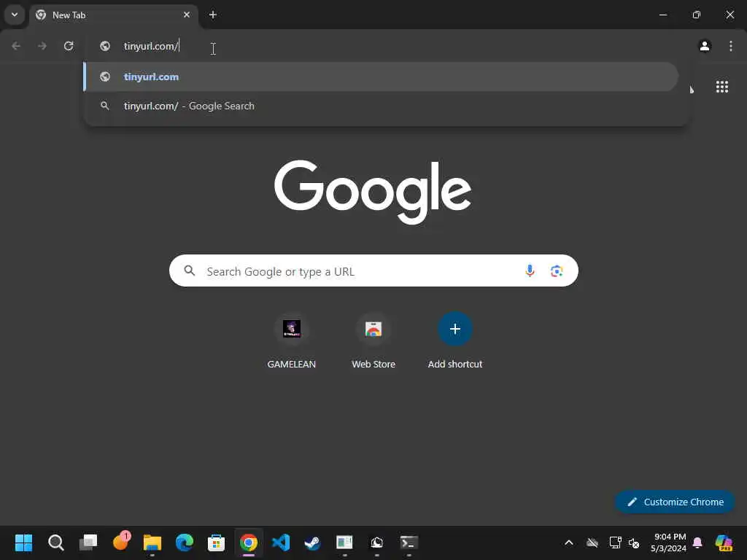
Task: Open the Web Store shortcut
Action: (x=373, y=341)
